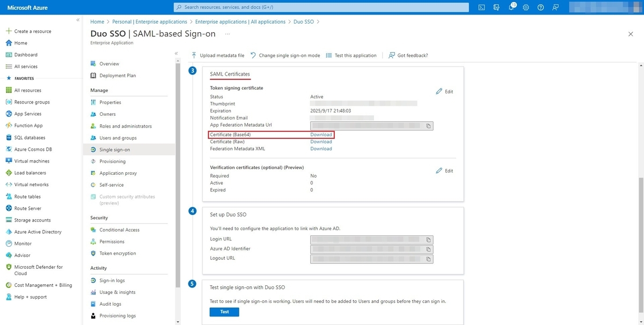
Task: Open Properties under Manage
Action: tap(110, 102)
